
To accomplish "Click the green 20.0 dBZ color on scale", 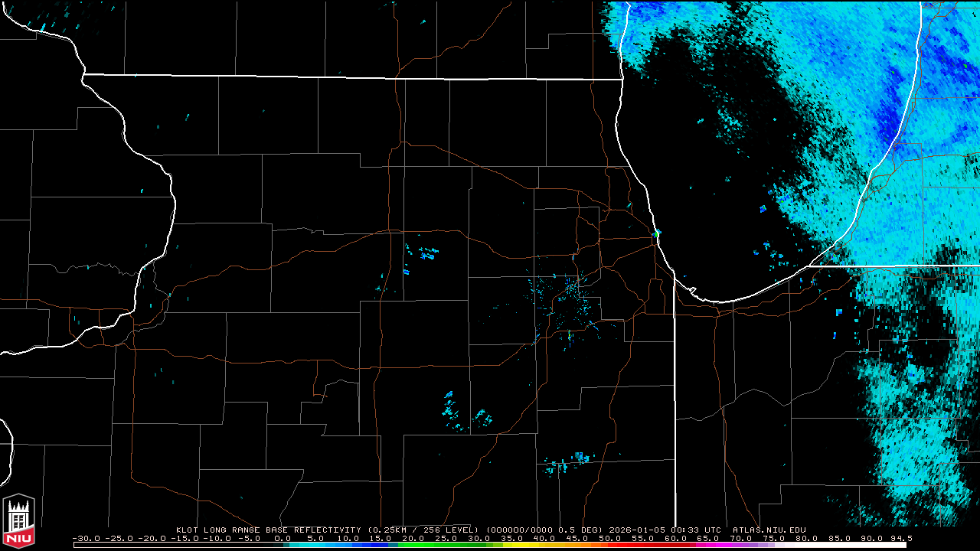I will pyautogui.click(x=413, y=545).
